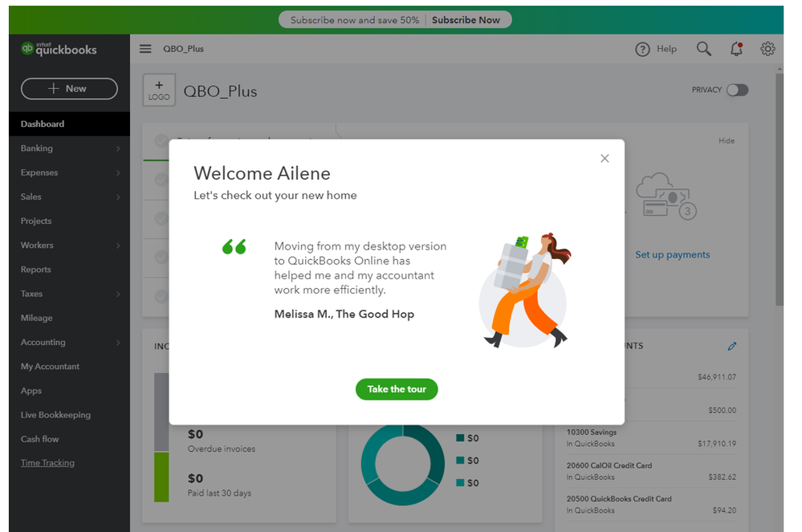Click the QuickBooks logo in the sidebar

(x=59, y=49)
